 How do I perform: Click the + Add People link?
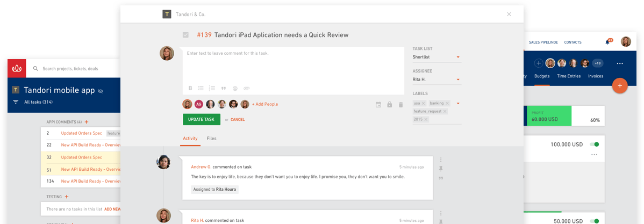click(x=265, y=104)
